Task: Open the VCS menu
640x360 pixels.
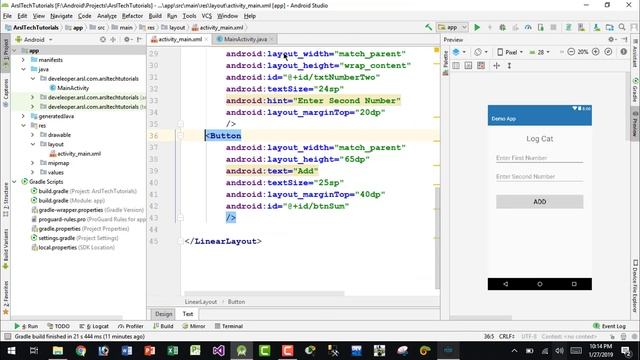Action: point(207,16)
